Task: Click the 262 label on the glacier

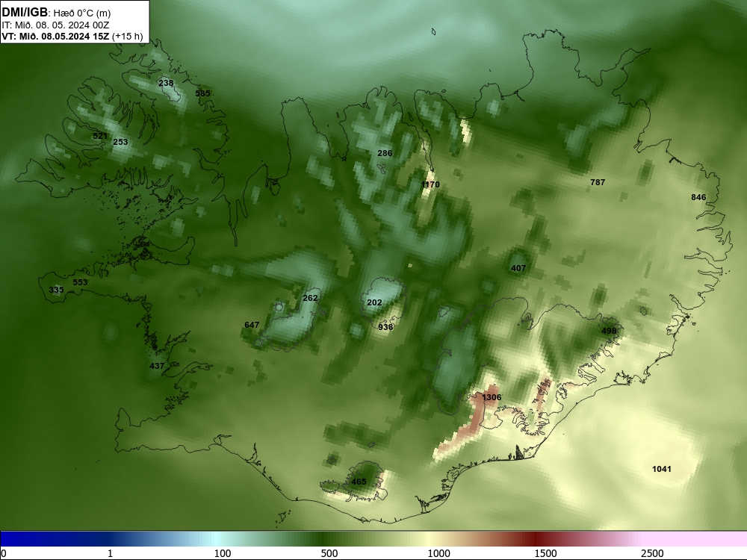Action: click(310, 298)
